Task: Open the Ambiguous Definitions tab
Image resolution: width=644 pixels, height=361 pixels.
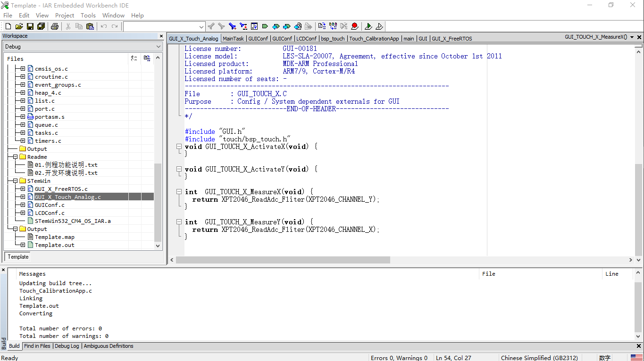Action: 109,346
